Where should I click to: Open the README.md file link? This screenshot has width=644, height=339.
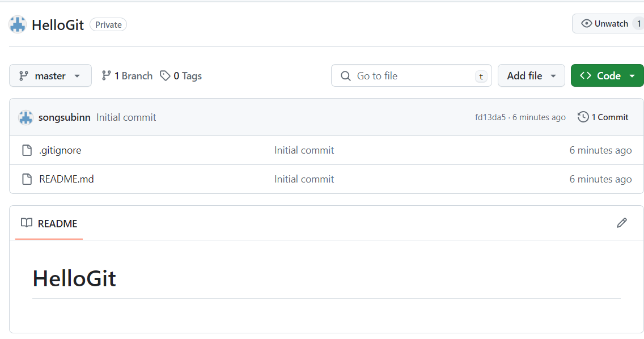coord(66,179)
